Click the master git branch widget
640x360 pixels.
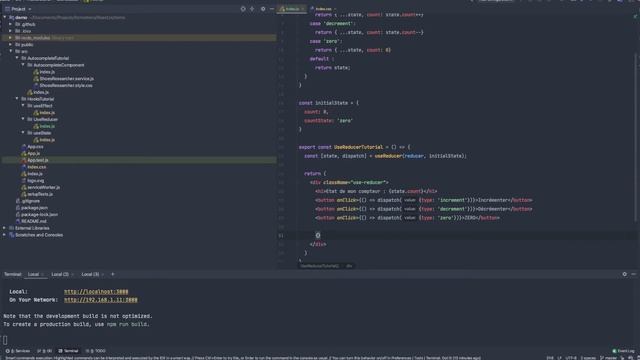point(609,358)
